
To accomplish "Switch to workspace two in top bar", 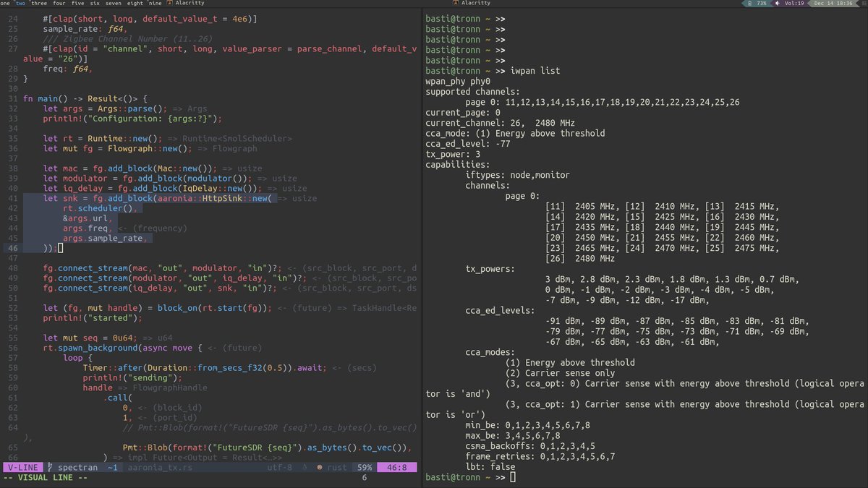I will click(21, 4).
